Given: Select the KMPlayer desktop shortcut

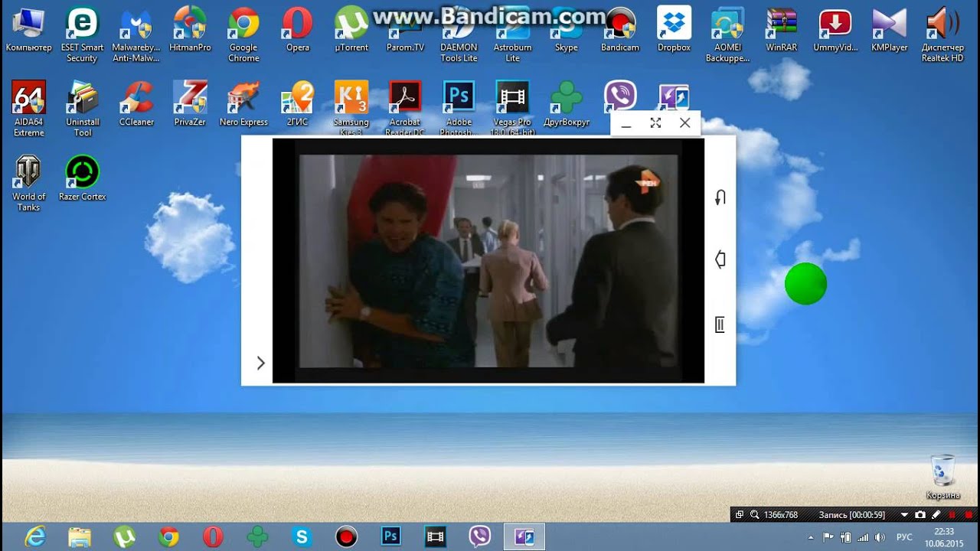Looking at the screenshot, I should [889, 31].
